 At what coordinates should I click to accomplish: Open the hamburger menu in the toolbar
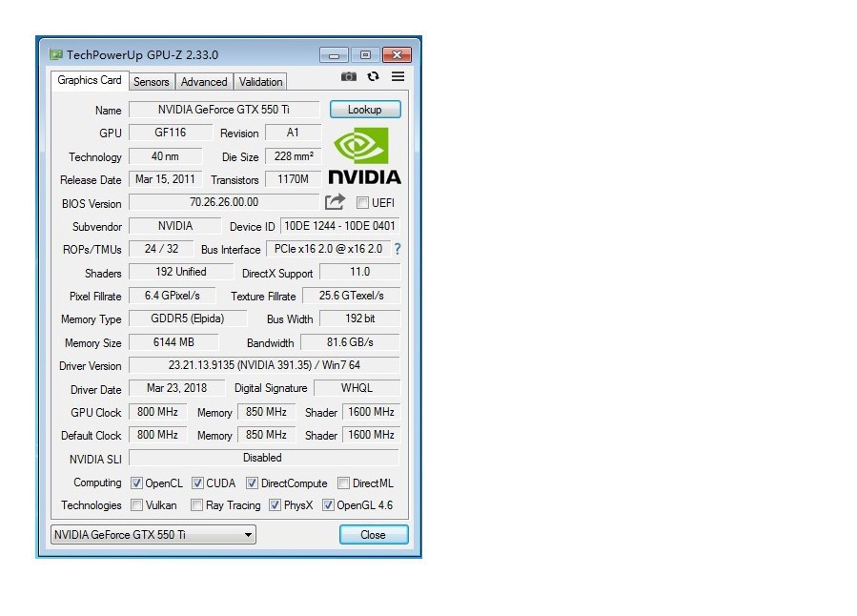[398, 76]
